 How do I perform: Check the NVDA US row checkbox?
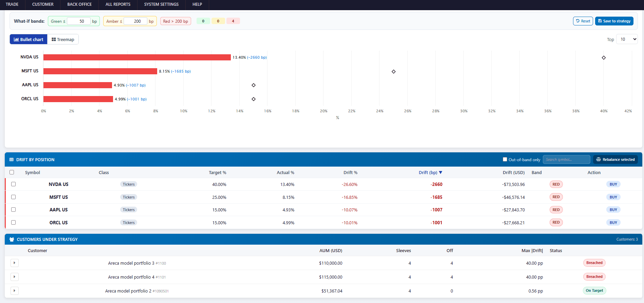point(14,184)
